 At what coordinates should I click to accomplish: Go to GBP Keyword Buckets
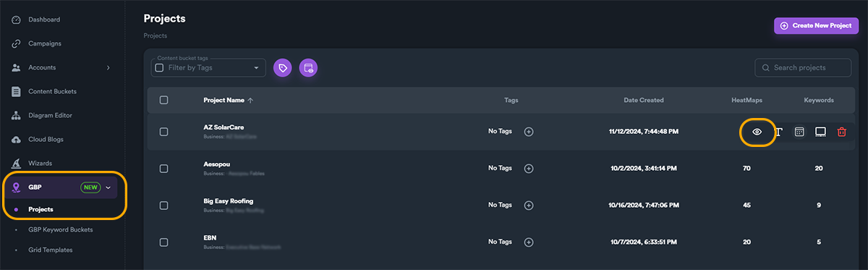pyautogui.click(x=61, y=229)
